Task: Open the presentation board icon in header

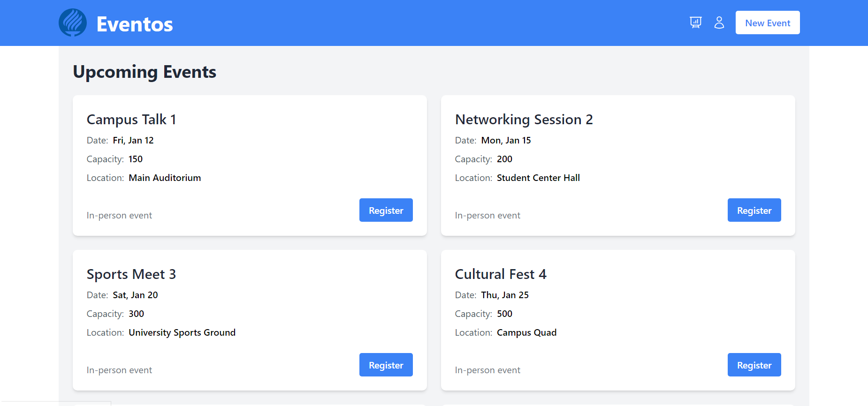Action: click(695, 23)
